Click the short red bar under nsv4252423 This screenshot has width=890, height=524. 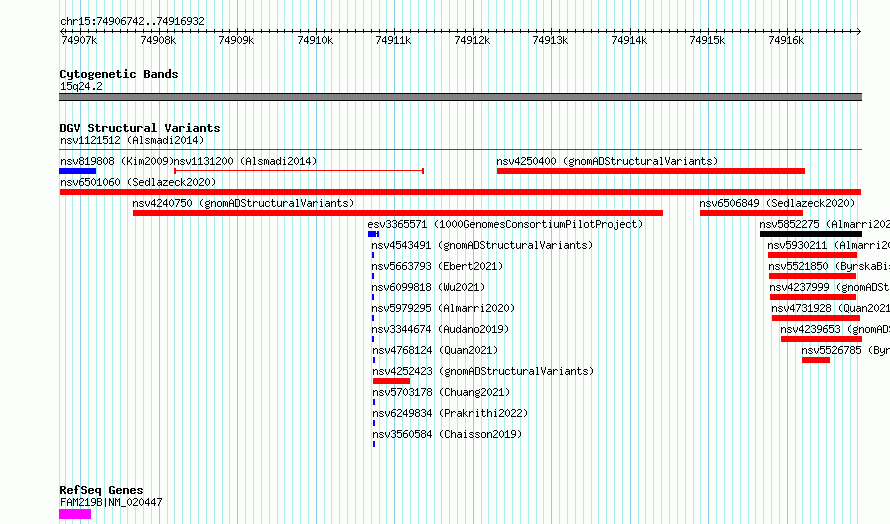391,381
